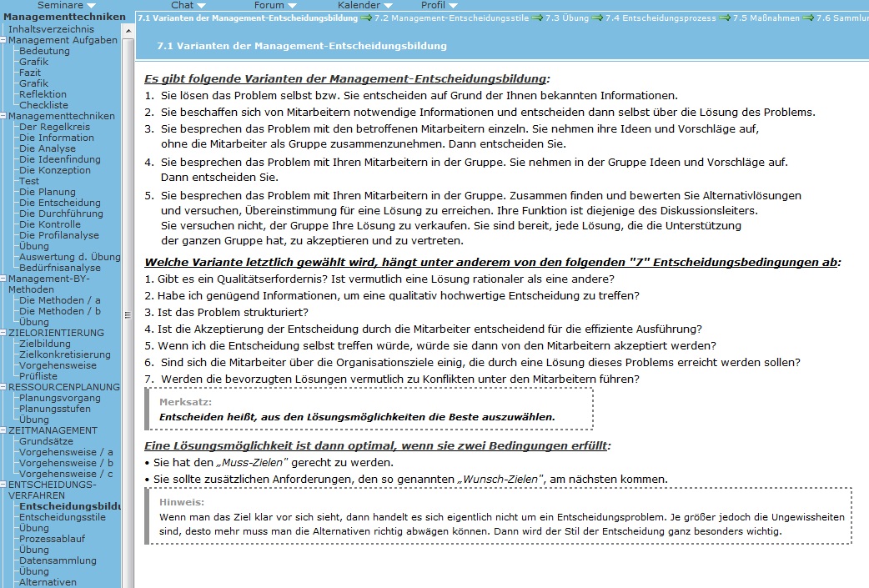Open the Reflektion page
869x588 pixels.
tap(43, 94)
